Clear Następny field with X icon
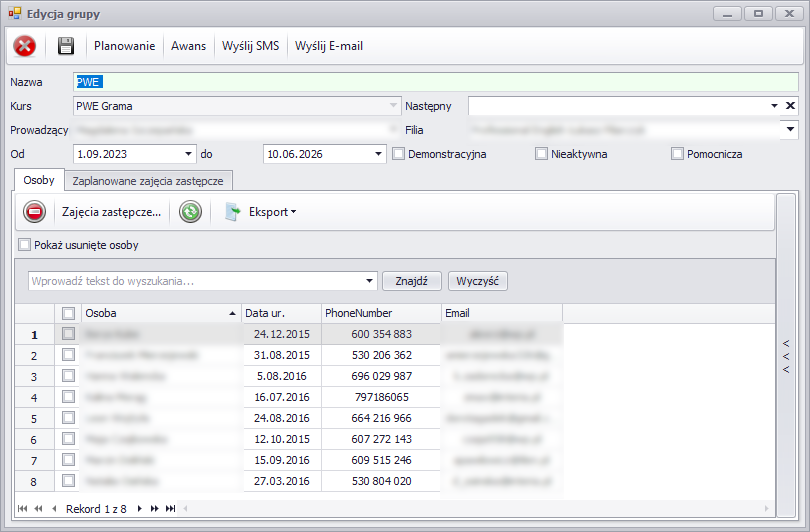Screen dimensions: 810x532 tap(790, 106)
